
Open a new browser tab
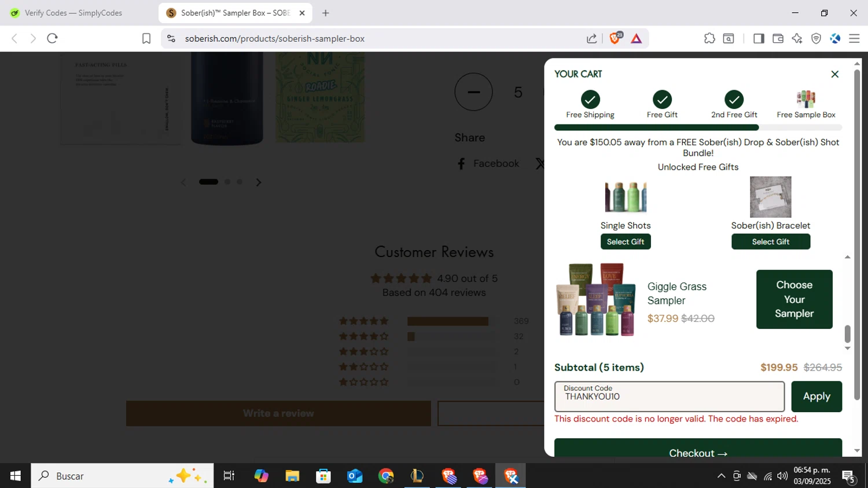326,13
